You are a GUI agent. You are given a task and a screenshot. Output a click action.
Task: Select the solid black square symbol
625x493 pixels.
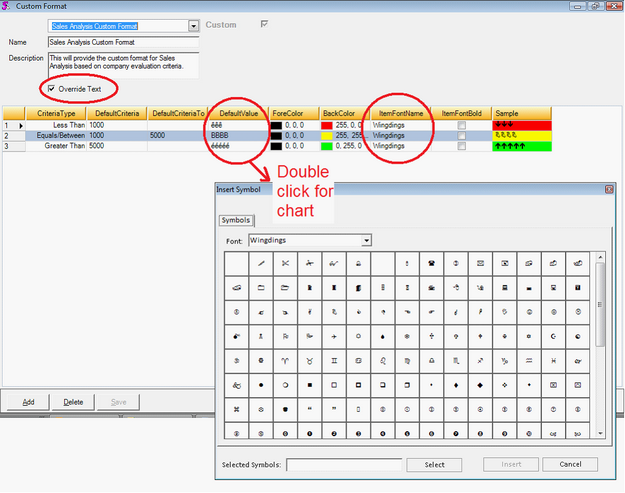310,385
